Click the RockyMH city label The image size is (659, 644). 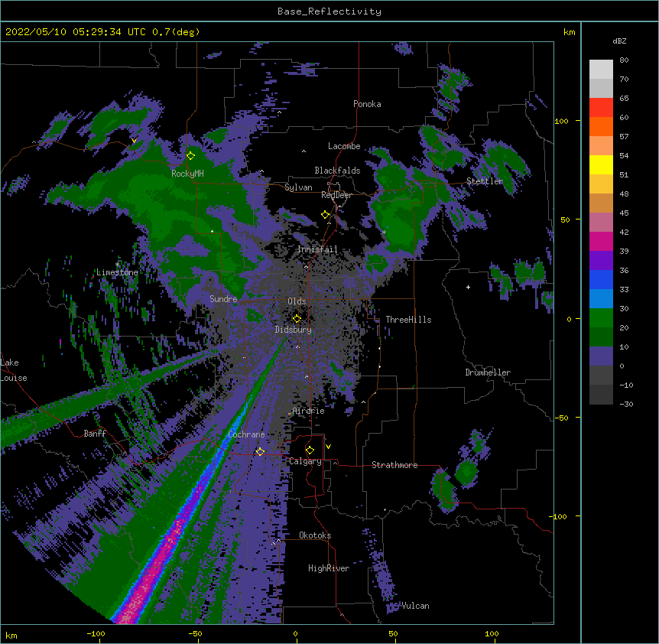click(x=187, y=173)
